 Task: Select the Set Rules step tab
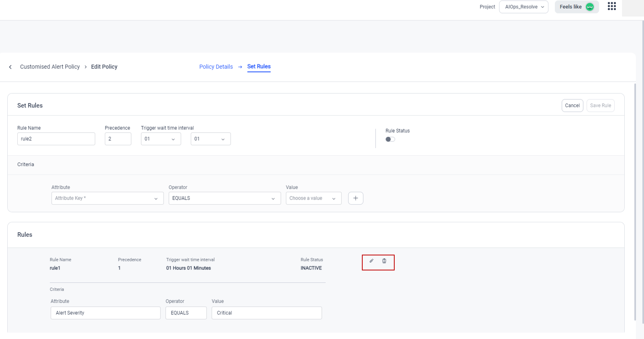[259, 66]
